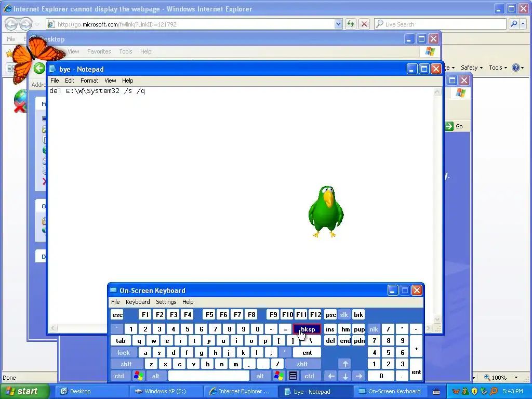
Task: Click the green Back button in Desktop window
Action: click(39, 68)
